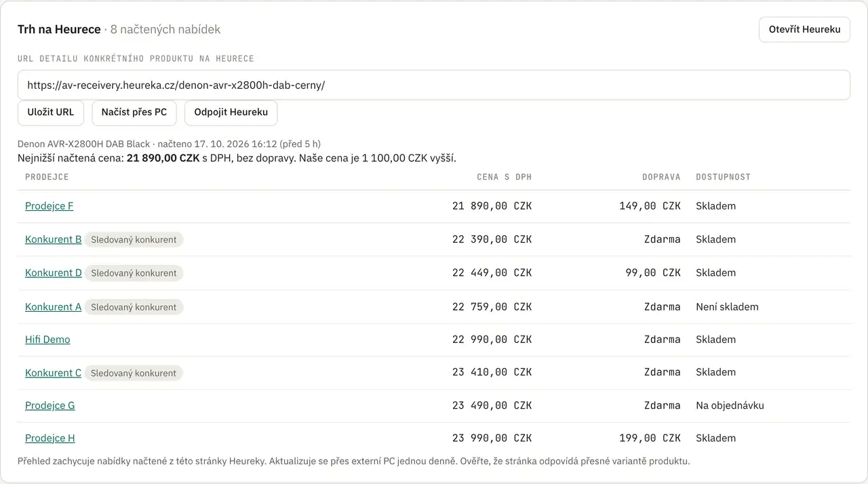Select the price 22 759,00 CZK
868x484 pixels.
(492, 306)
